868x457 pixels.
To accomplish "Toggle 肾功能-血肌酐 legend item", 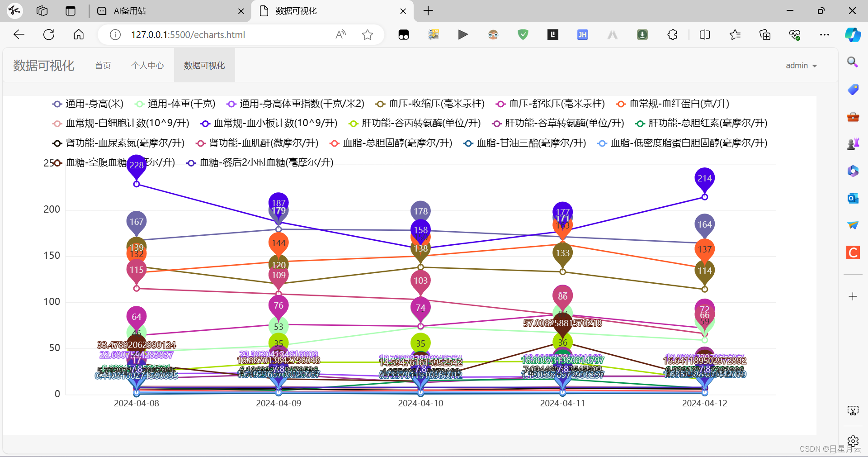I will coord(257,143).
